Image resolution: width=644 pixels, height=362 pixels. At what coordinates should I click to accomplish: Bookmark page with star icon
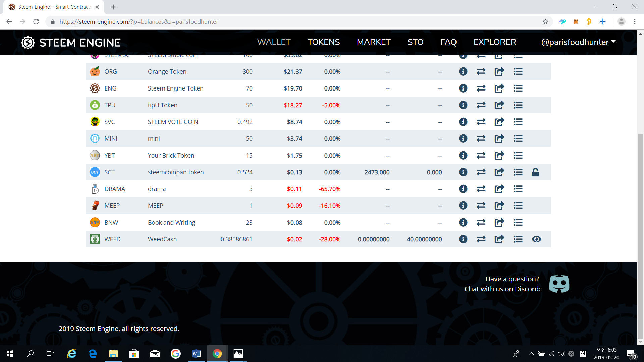pyautogui.click(x=545, y=22)
